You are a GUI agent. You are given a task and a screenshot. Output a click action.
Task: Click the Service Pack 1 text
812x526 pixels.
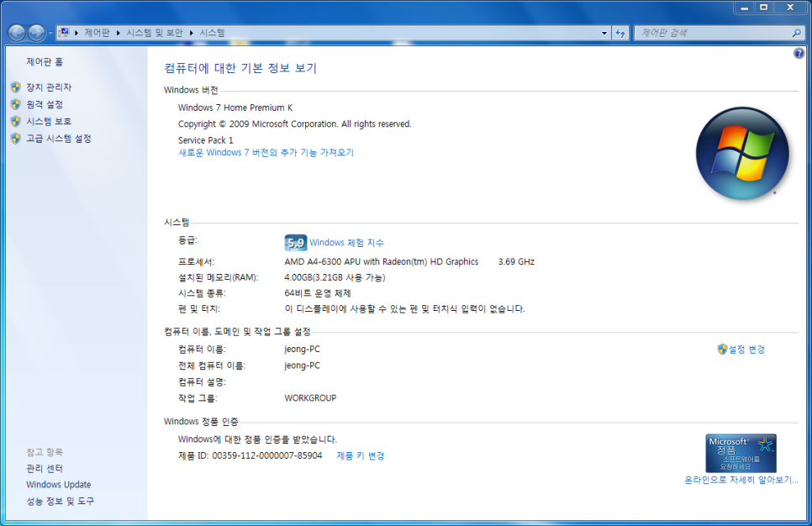pos(206,140)
